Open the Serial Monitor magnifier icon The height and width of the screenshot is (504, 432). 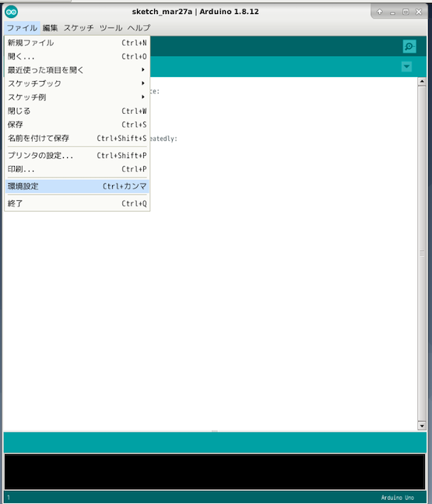point(409,46)
